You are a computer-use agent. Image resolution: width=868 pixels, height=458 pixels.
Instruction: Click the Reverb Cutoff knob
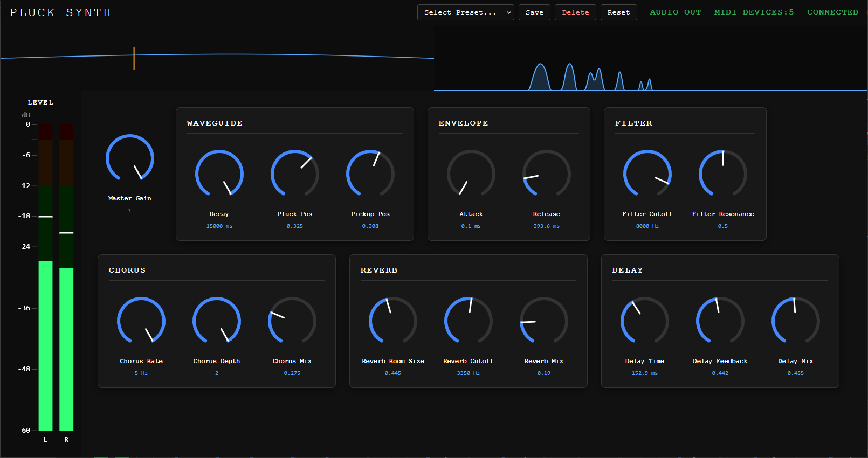pos(469,321)
